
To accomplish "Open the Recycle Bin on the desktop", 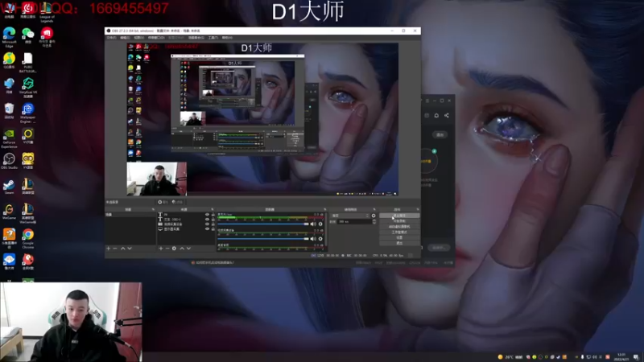I will tap(9, 111).
